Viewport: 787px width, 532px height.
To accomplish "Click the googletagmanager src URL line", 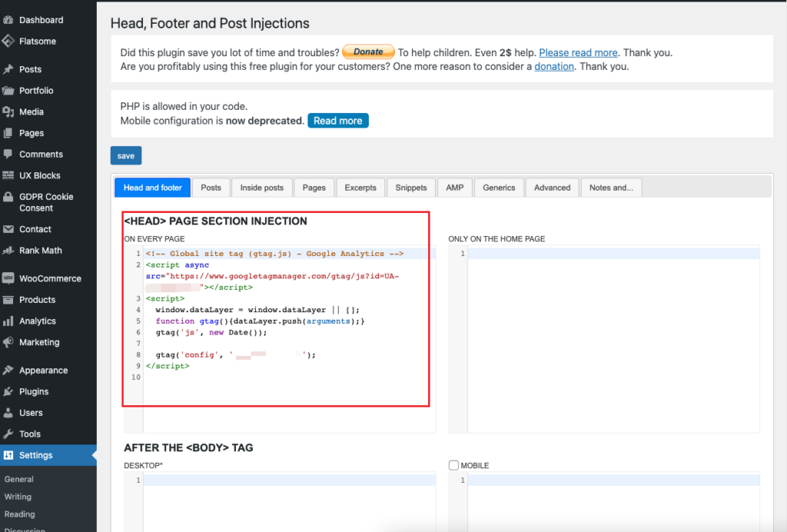I will [x=273, y=276].
